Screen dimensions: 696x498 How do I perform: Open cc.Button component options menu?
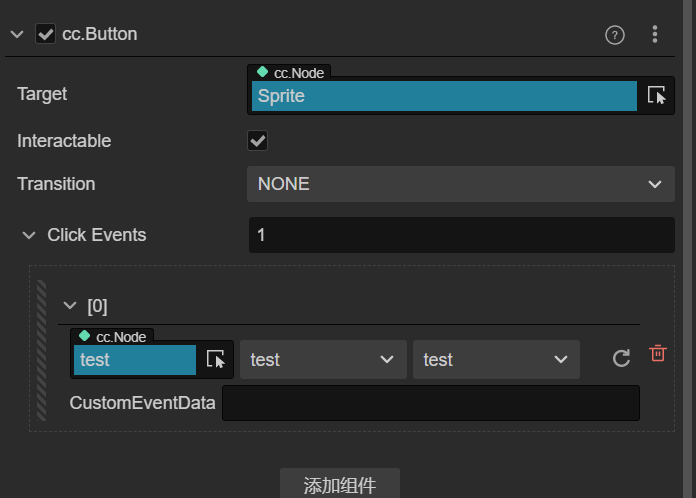[x=655, y=35]
